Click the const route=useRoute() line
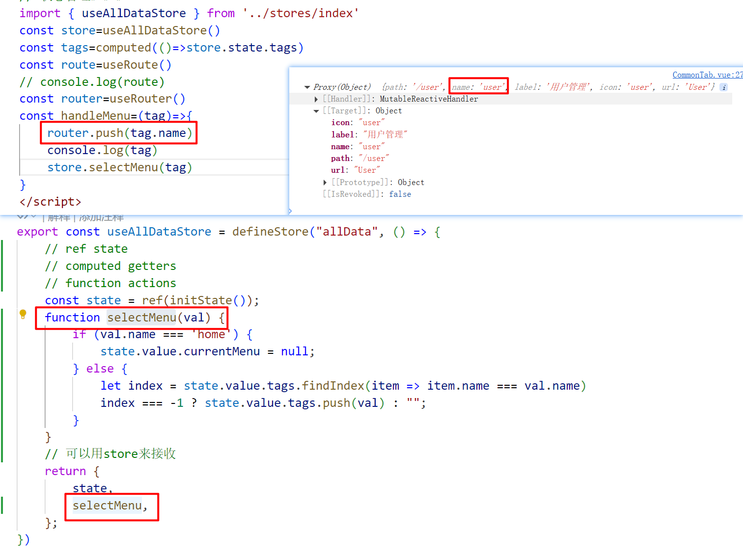This screenshot has width=743, height=560. (96, 65)
